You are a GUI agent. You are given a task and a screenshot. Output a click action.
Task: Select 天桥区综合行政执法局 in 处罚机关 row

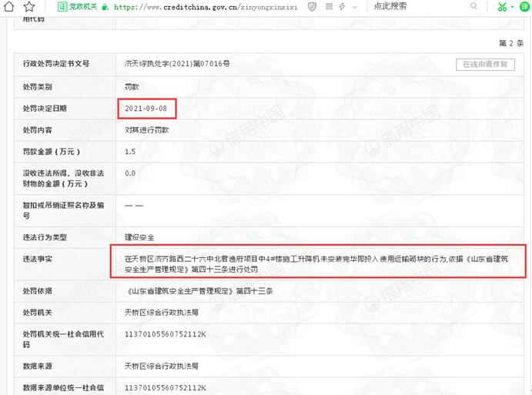coord(162,313)
